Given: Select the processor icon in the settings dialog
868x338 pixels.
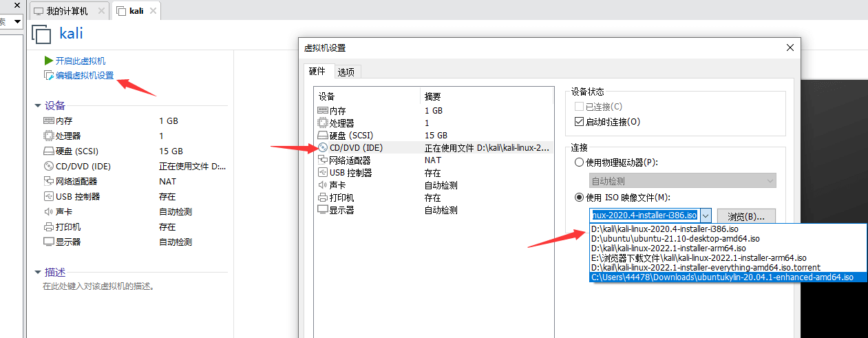Looking at the screenshot, I should (323, 123).
